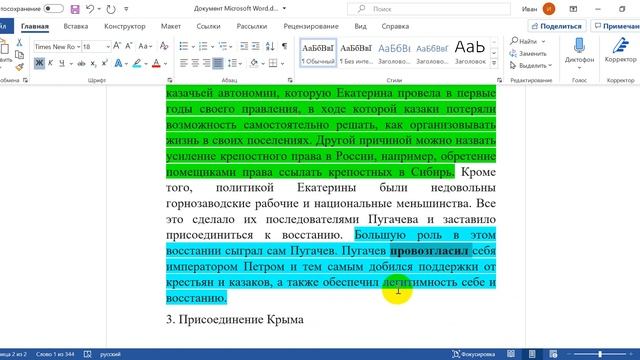Expand the styles gallery with More arrow
The height and width of the screenshot is (360, 640).
tap(494, 63)
